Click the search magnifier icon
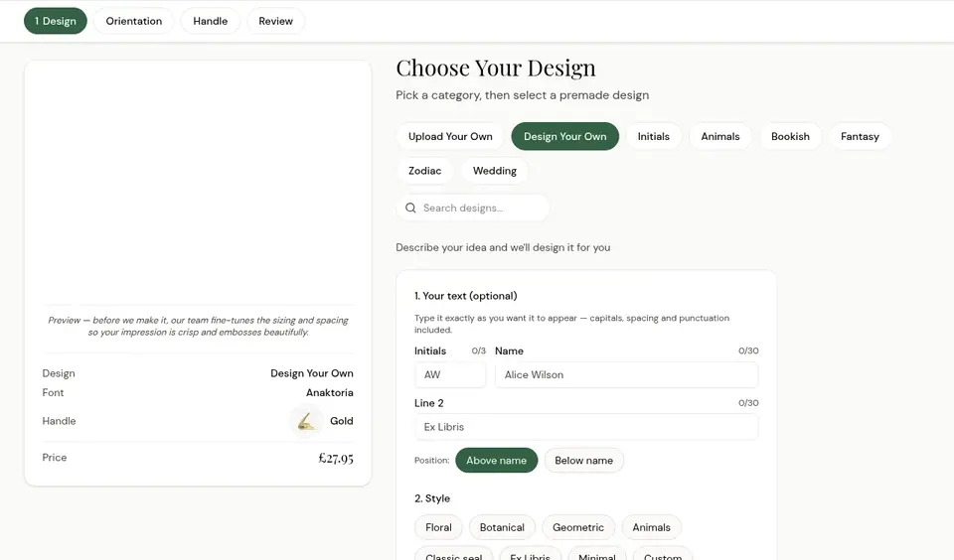The height and width of the screenshot is (560, 954). click(x=410, y=208)
